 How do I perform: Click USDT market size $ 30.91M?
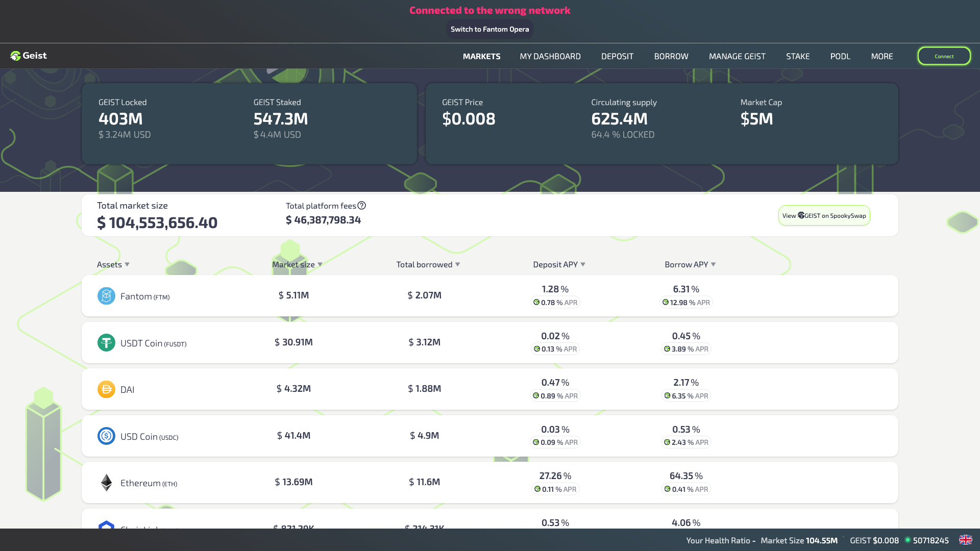tap(293, 342)
